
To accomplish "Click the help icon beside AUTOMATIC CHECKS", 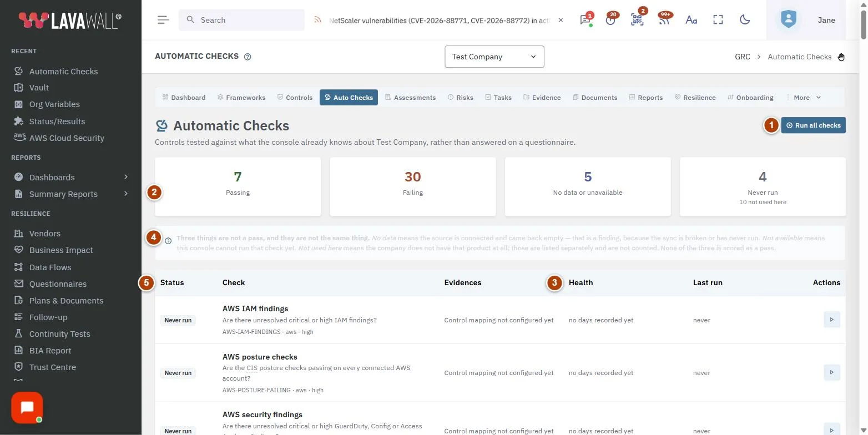I will point(248,57).
